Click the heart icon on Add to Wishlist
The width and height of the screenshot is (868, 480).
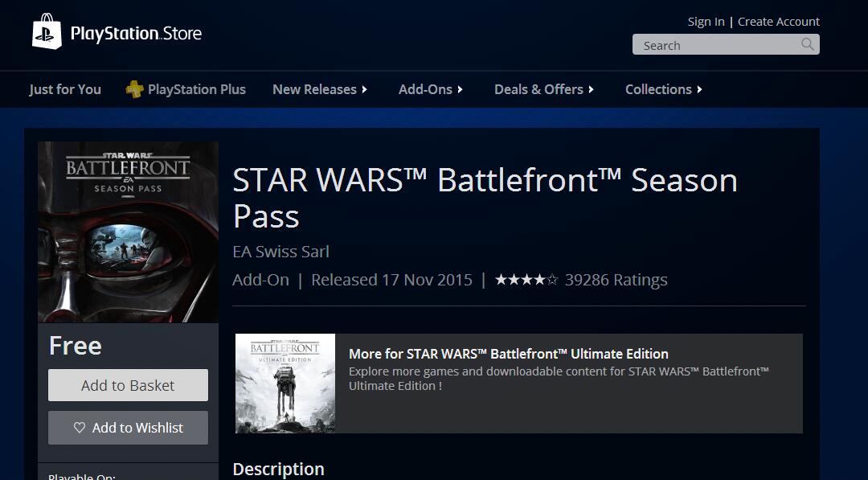tap(80, 428)
